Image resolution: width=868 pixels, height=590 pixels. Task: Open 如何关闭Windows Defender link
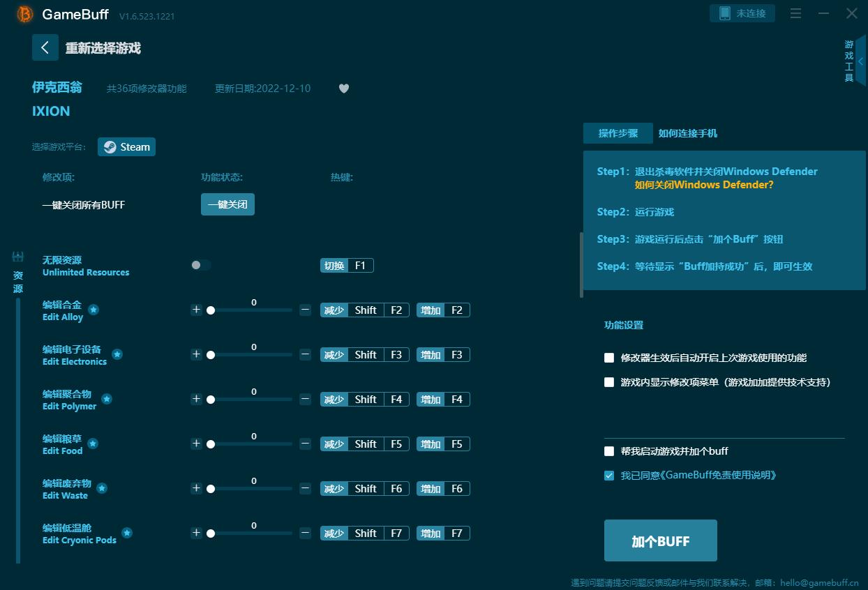click(x=704, y=185)
